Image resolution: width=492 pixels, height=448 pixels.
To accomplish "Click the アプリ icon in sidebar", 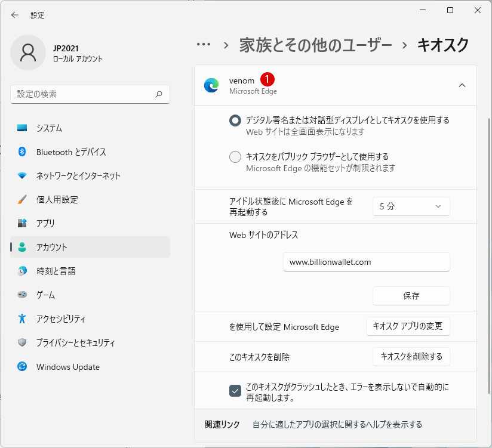I will (x=22, y=223).
